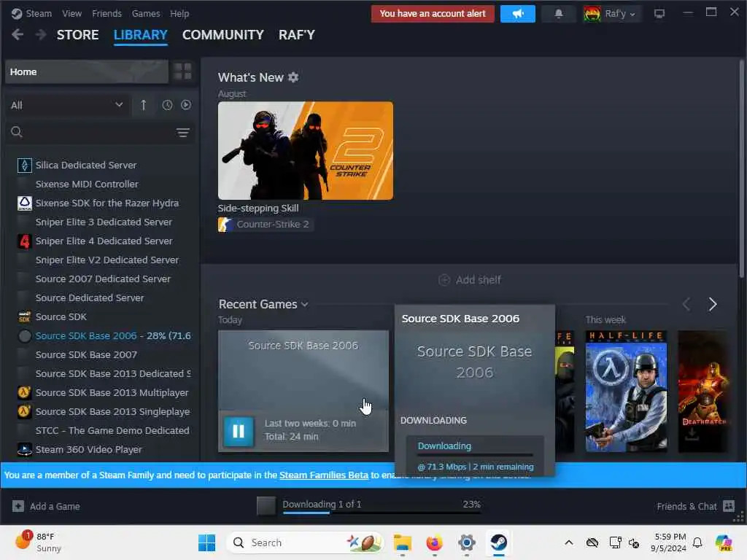The image size is (747, 560).
Task: Click the Add shelf plus icon
Action: coord(444,280)
